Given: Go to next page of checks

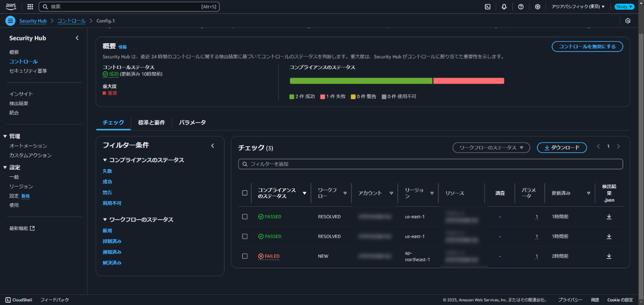Looking at the screenshot, I should pyautogui.click(x=618, y=147).
